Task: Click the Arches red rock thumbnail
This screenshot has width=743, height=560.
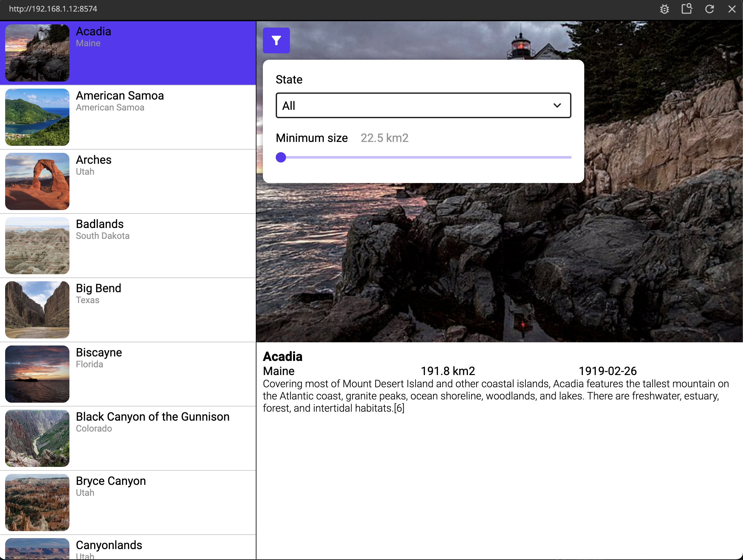Action: tap(37, 181)
